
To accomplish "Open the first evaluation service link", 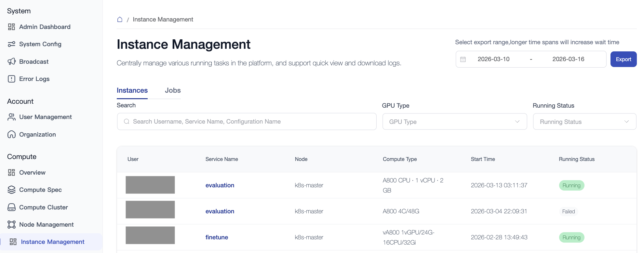I will pyautogui.click(x=220, y=185).
